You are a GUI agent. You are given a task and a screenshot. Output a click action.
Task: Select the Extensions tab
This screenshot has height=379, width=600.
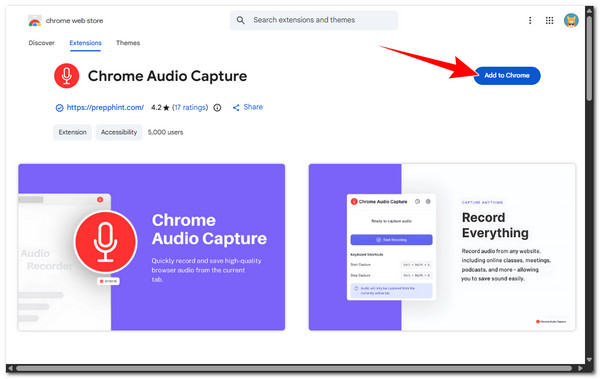pos(85,43)
